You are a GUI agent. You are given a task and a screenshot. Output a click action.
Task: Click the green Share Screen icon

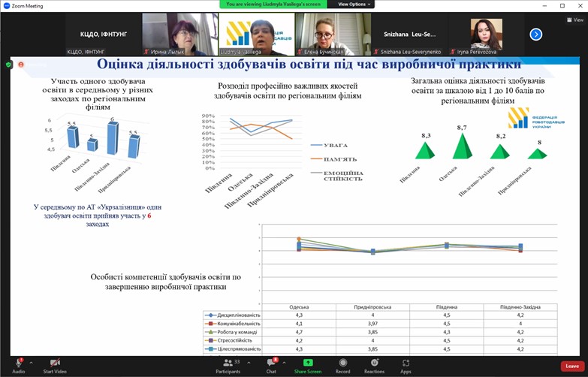(308, 363)
